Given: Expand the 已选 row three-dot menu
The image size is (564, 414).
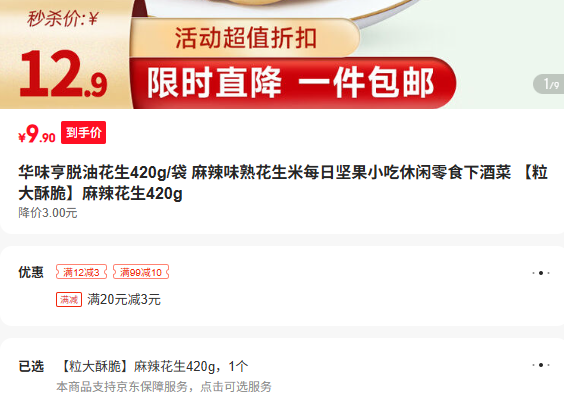Looking at the screenshot, I should pos(541,365).
